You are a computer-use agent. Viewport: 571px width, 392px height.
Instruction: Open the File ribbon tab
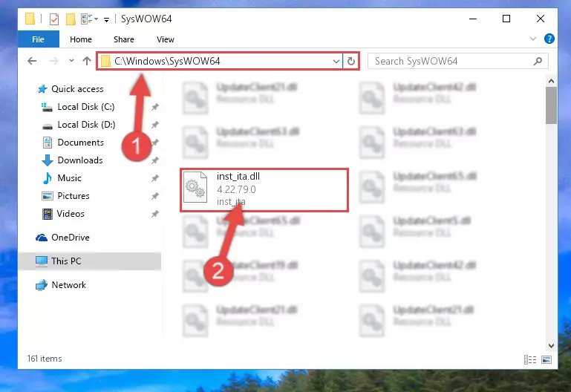pos(38,39)
